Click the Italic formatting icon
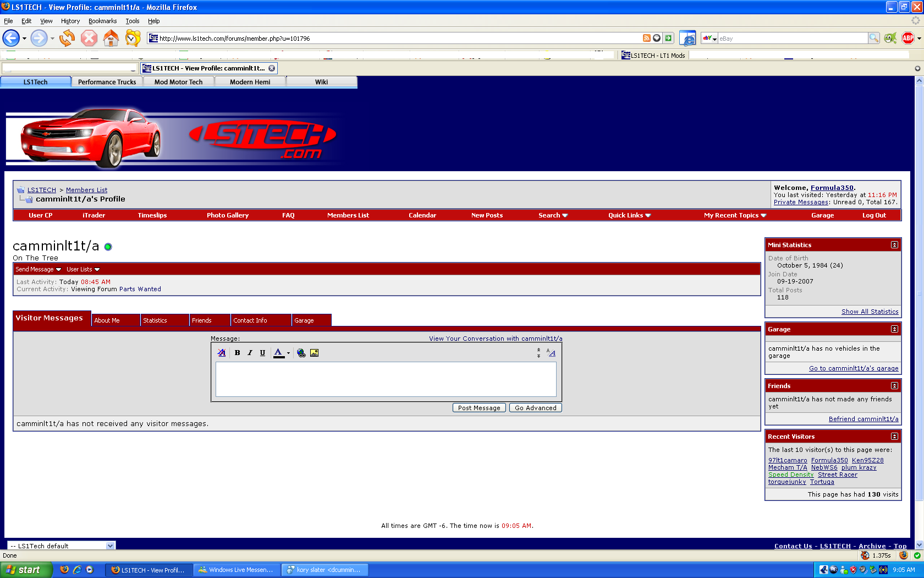 tap(250, 353)
